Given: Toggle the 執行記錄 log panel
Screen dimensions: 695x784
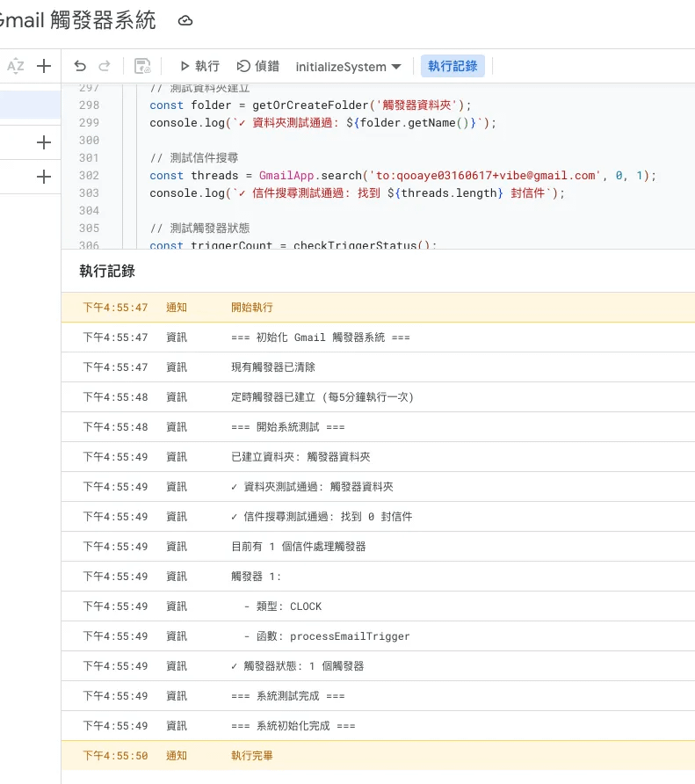Looking at the screenshot, I should 452,66.
